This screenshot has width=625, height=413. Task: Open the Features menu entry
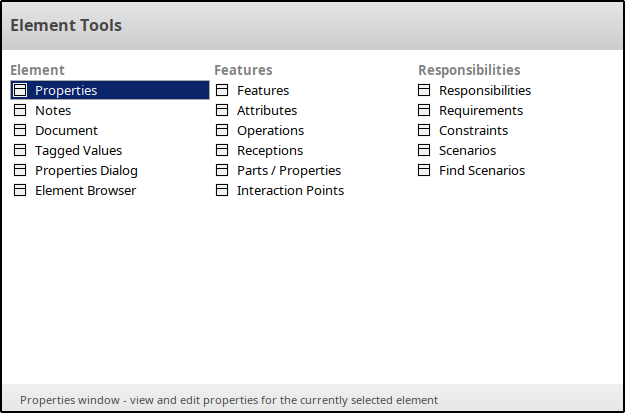[x=263, y=90]
